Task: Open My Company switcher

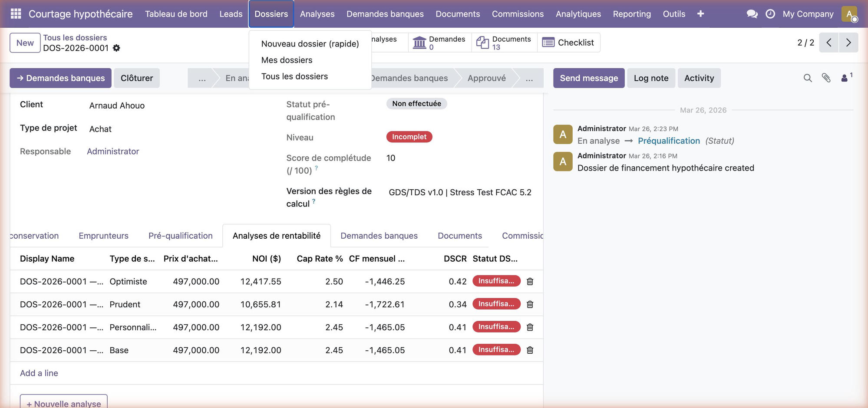Action: coord(808,14)
